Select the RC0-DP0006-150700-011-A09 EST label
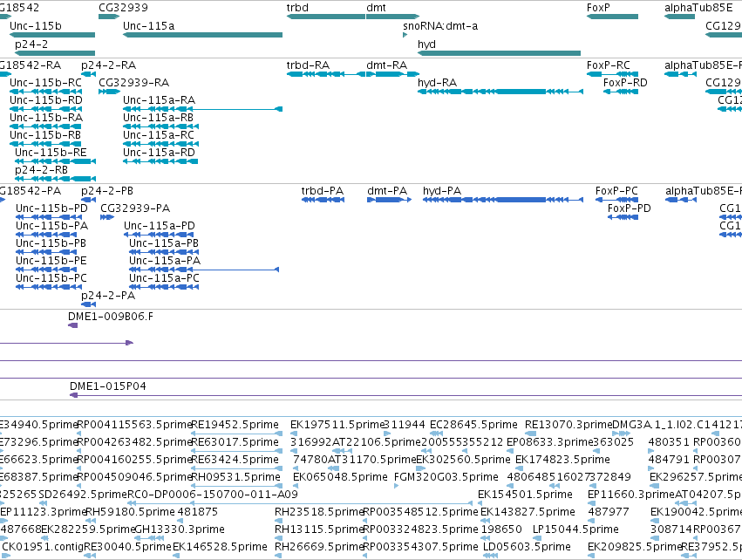Viewport: 742px width, 560px height. tap(213, 495)
